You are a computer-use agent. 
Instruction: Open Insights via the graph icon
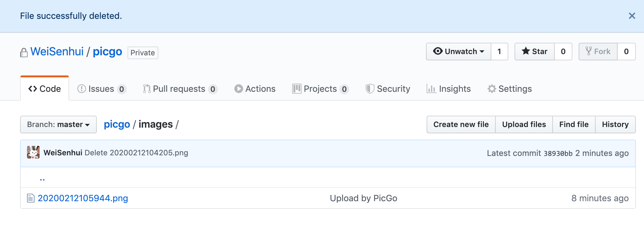431,89
